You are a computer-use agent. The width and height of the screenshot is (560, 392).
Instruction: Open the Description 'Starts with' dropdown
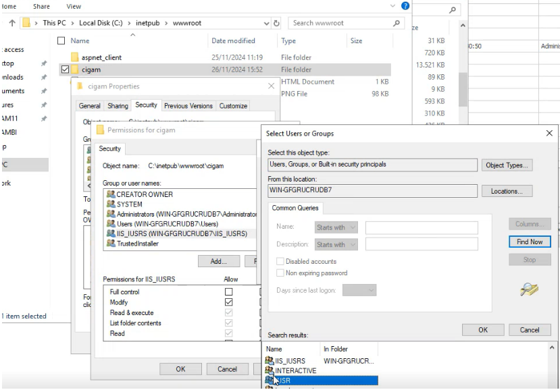pyautogui.click(x=336, y=244)
